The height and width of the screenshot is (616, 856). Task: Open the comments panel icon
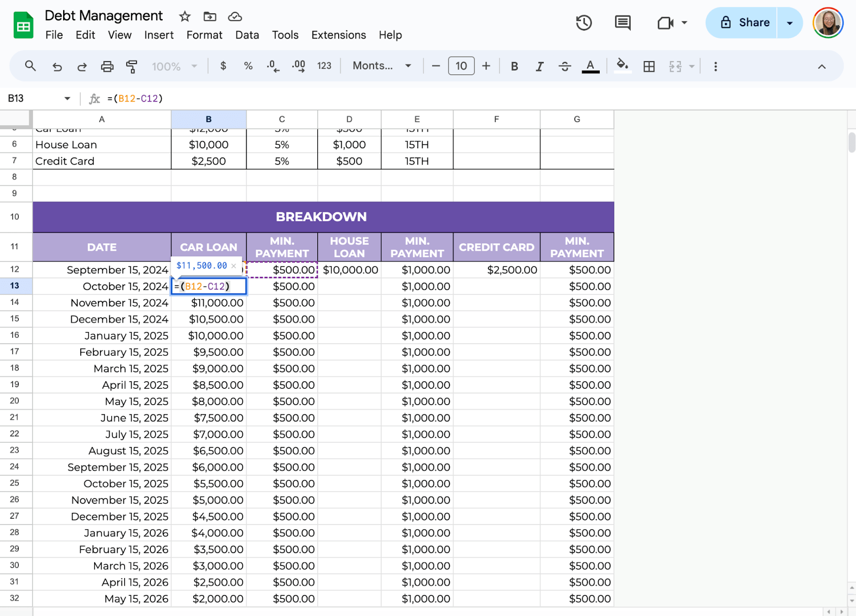(x=622, y=23)
